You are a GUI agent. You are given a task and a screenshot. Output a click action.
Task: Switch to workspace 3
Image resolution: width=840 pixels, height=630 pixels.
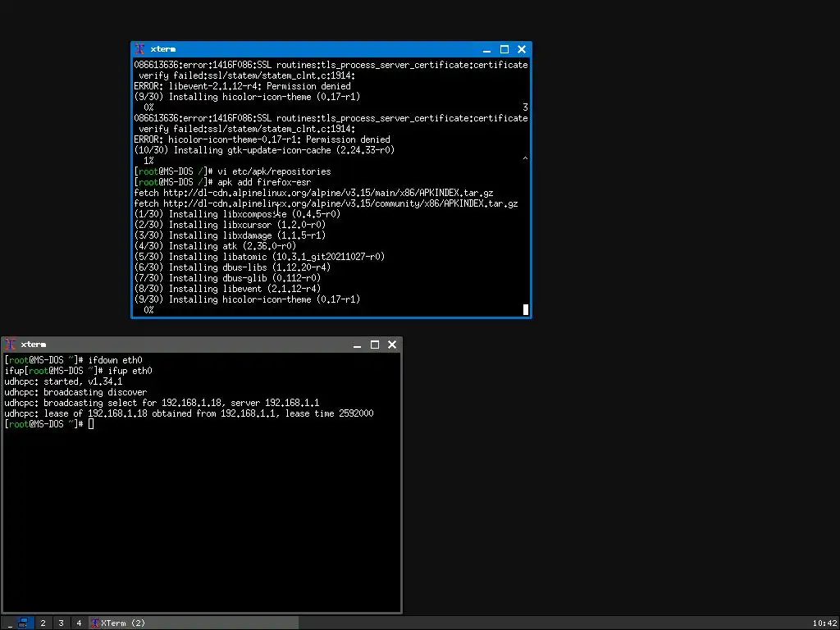(x=61, y=623)
